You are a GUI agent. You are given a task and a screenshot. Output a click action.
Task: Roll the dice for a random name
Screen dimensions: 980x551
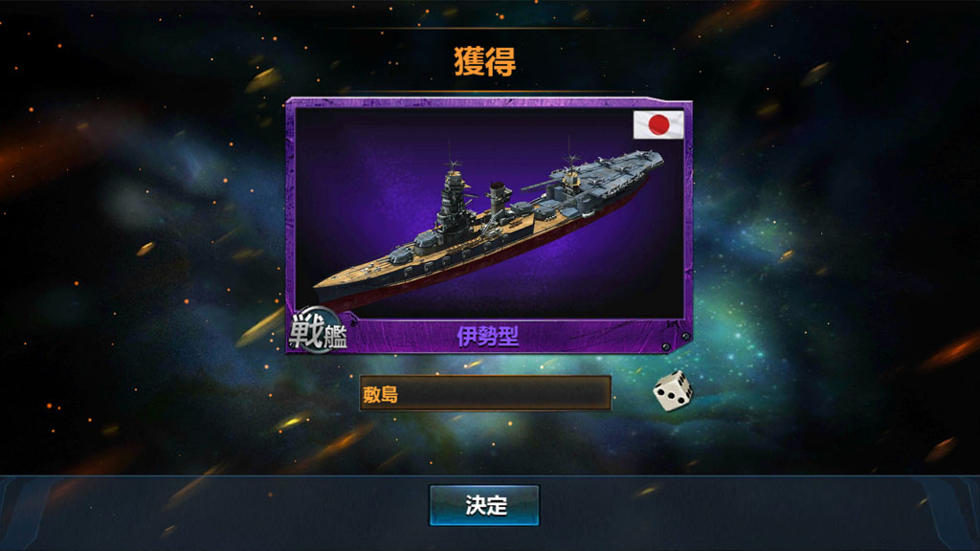pyautogui.click(x=673, y=391)
